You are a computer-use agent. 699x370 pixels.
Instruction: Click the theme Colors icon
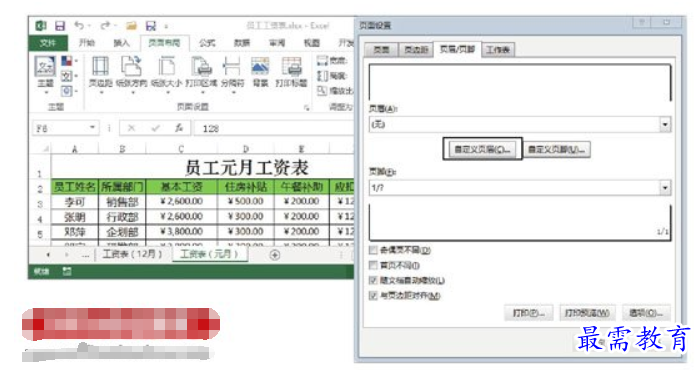(66, 61)
